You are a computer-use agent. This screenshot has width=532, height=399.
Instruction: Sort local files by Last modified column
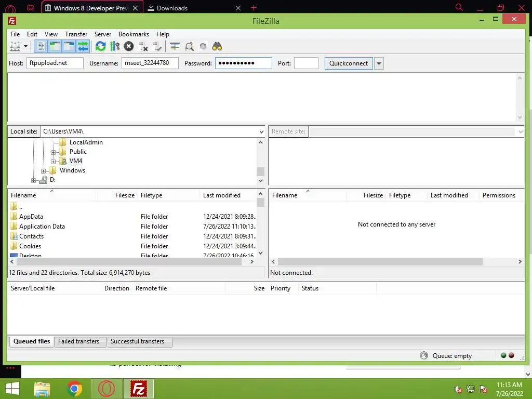229,195
